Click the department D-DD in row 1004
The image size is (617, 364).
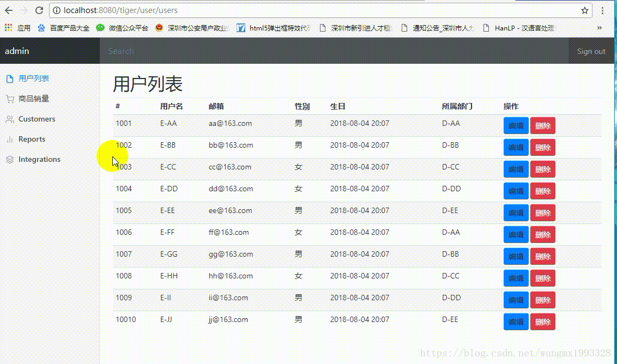451,189
